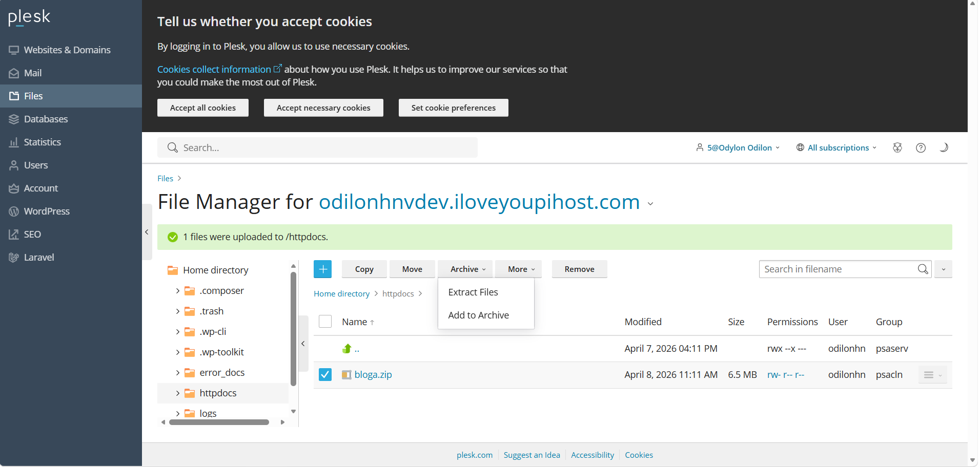Choose Extract Files from Archive menu
The image size is (980, 467).
click(x=473, y=292)
